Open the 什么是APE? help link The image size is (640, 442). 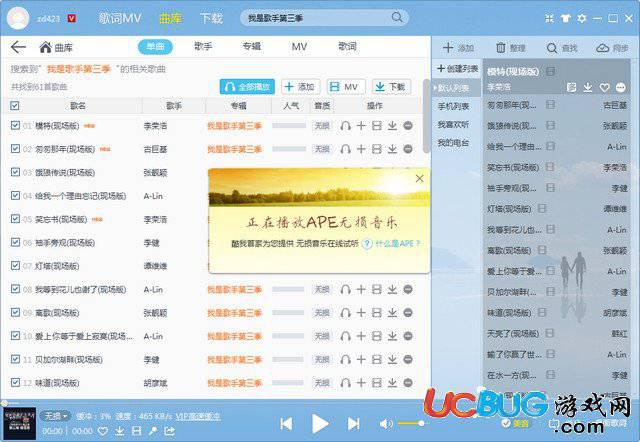coord(397,244)
